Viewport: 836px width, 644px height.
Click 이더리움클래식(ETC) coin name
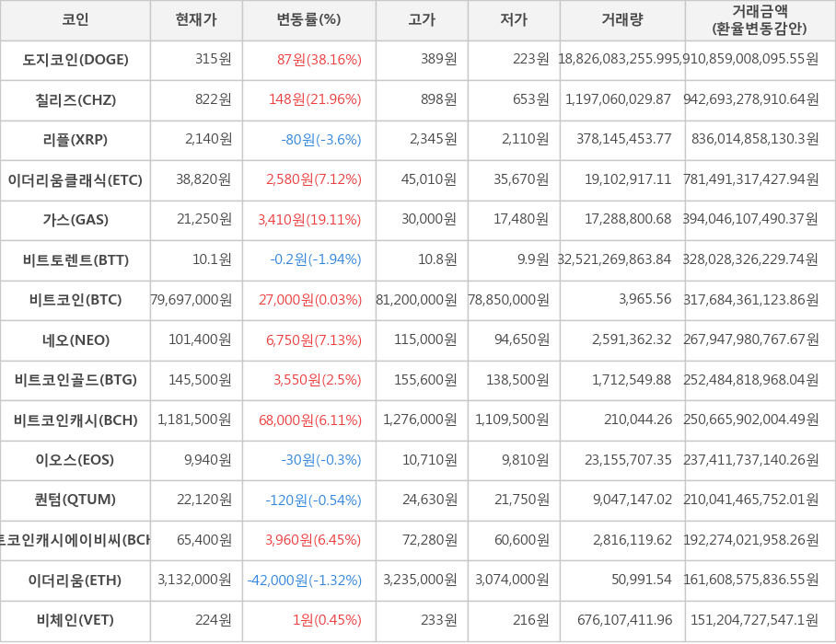(x=75, y=179)
